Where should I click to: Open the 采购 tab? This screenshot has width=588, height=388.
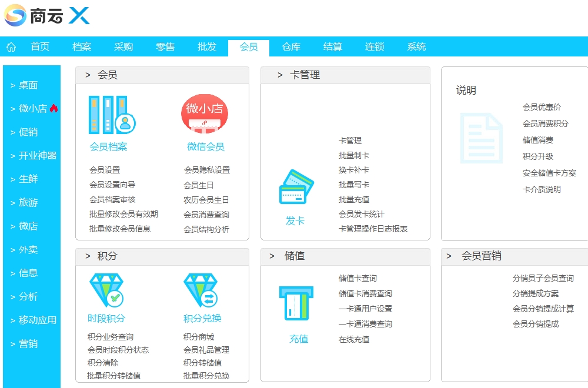(123, 47)
